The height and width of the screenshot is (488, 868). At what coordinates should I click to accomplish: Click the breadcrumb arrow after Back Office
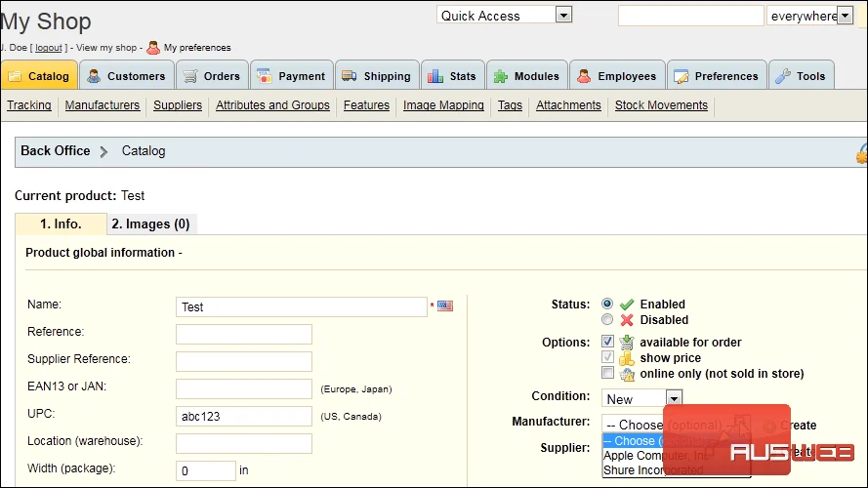pyautogui.click(x=103, y=151)
